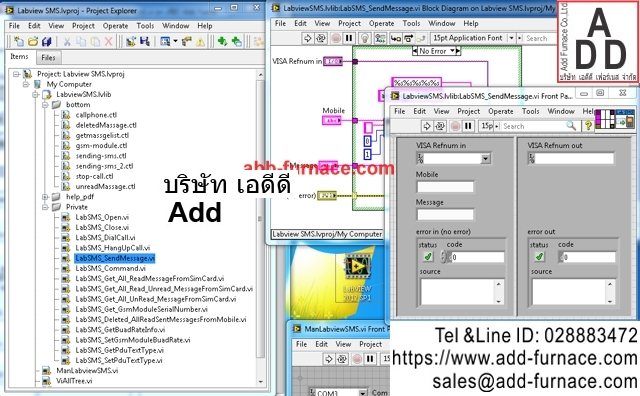Switch to Files tab in Project Explorer

click(48, 58)
